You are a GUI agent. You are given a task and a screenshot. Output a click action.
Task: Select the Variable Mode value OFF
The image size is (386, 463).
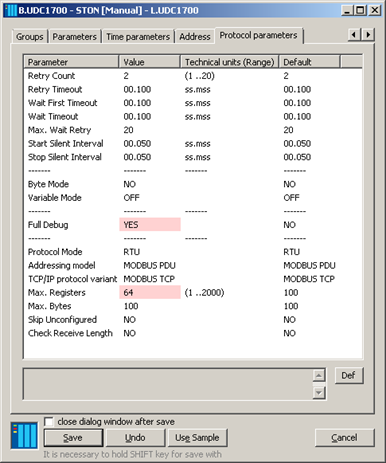131,198
